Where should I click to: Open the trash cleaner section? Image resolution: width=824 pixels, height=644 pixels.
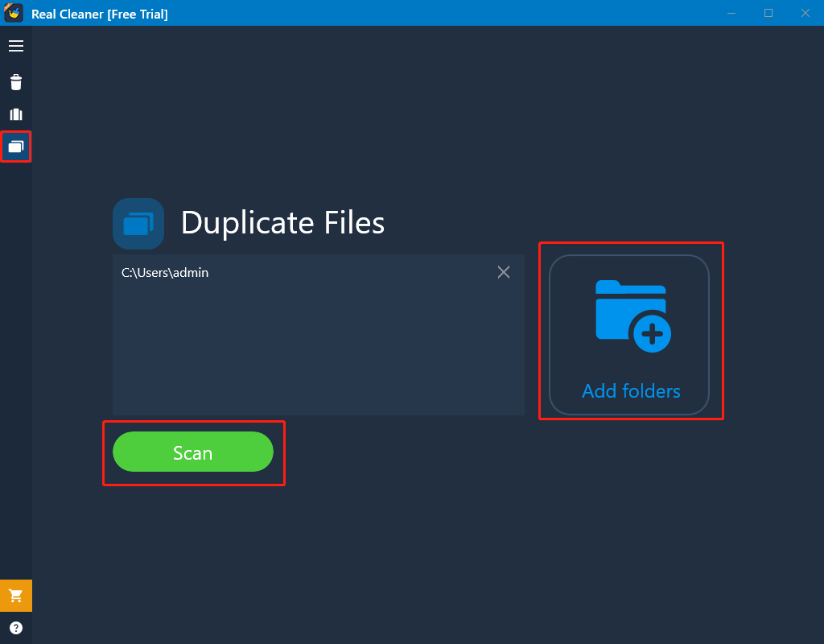click(16, 82)
